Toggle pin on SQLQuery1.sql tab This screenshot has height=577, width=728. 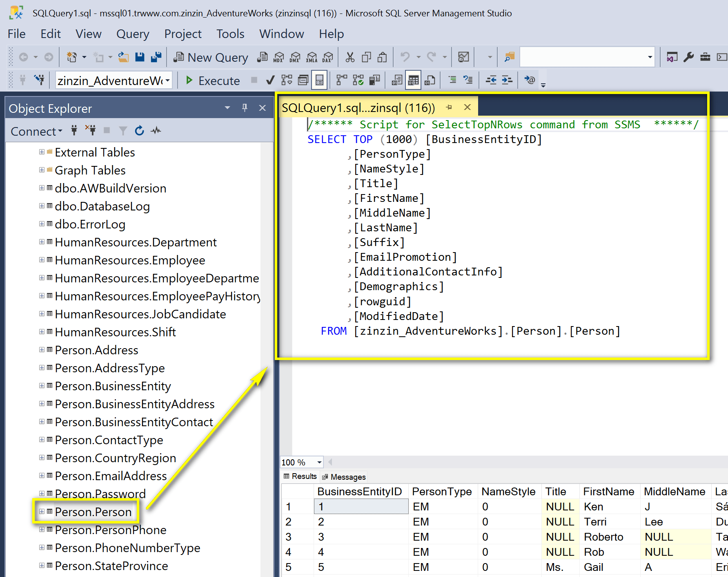tap(449, 107)
